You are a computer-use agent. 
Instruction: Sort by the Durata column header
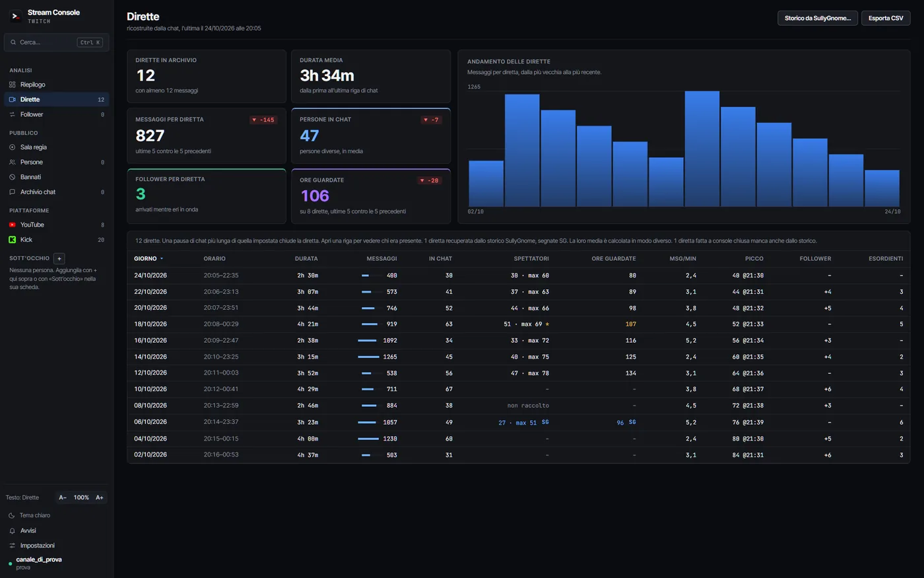point(306,258)
